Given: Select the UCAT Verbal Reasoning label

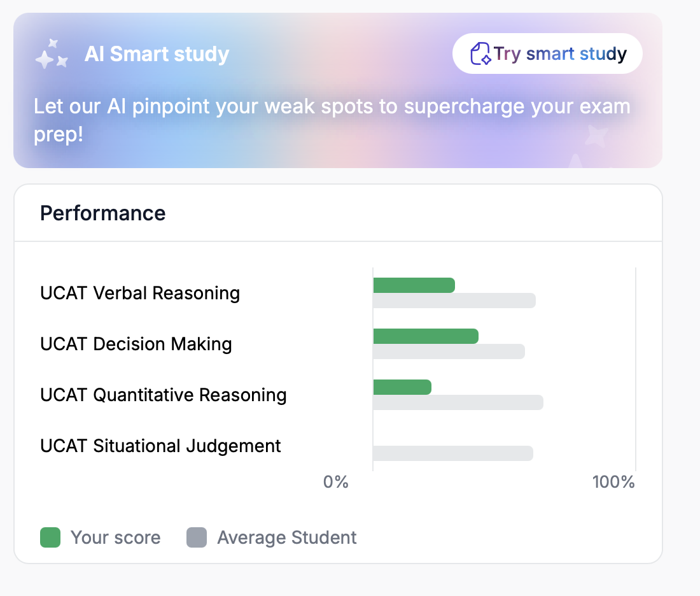Looking at the screenshot, I should pos(140,293).
